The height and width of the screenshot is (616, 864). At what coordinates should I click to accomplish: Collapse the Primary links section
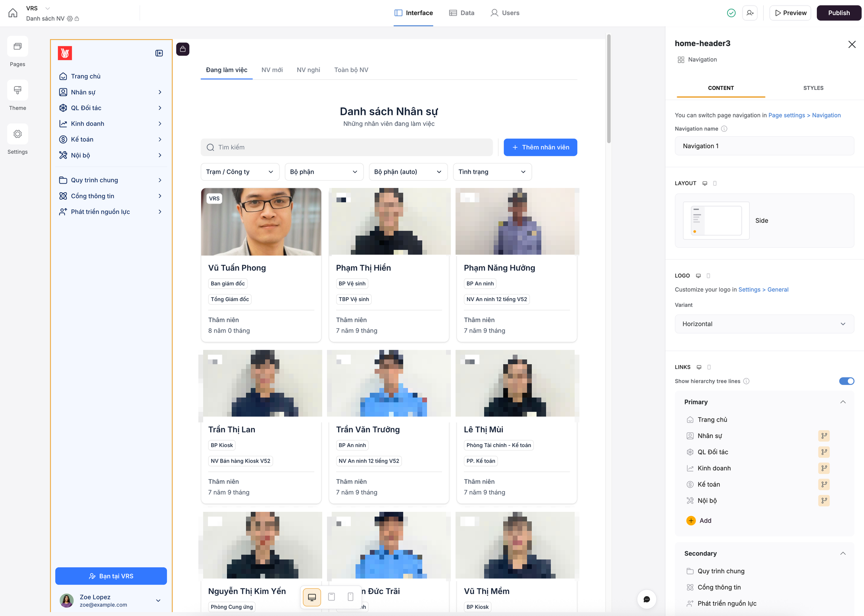click(842, 402)
